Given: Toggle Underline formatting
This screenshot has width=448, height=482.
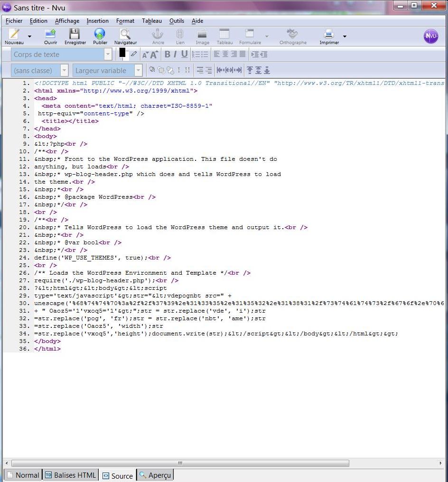Looking at the screenshot, I should coord(184,55).
